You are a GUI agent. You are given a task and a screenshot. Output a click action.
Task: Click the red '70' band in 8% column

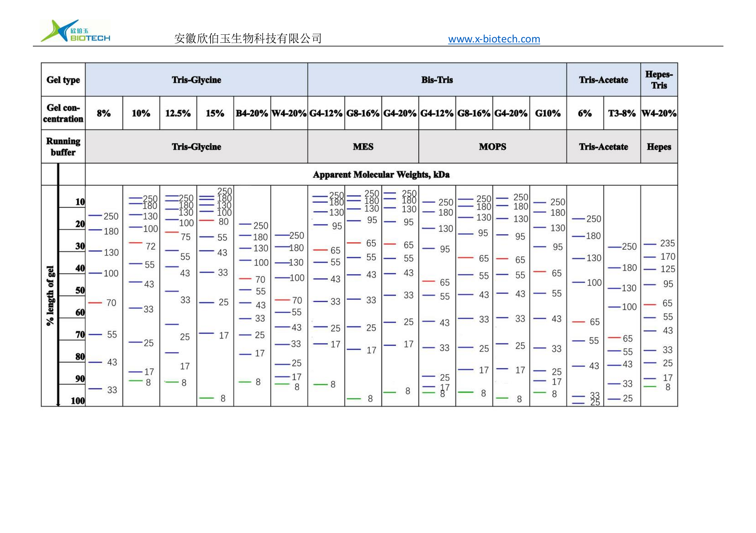[x=95, y=303]
